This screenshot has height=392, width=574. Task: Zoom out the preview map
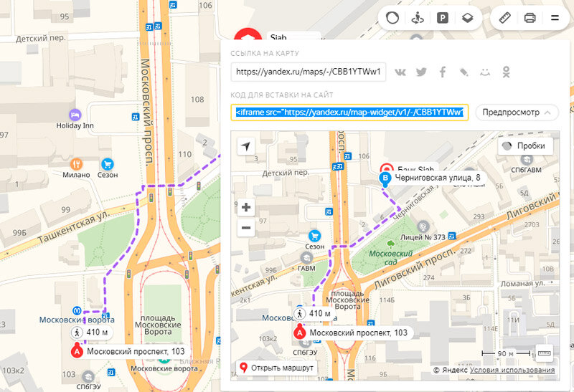pyautogui.click(x=246, y=227)
